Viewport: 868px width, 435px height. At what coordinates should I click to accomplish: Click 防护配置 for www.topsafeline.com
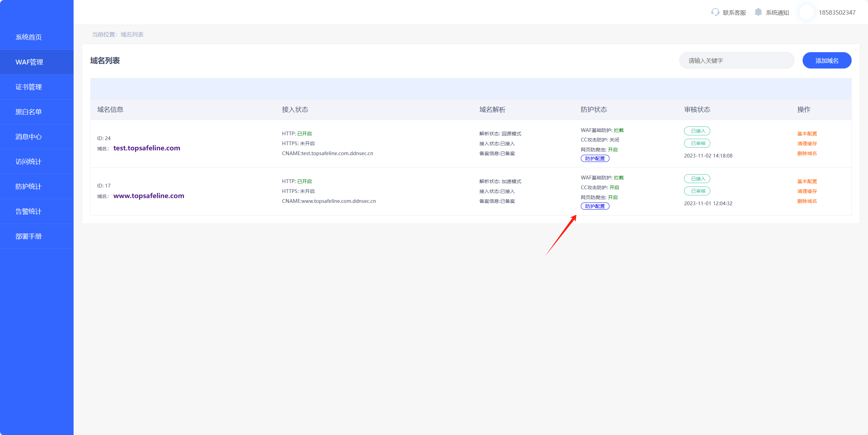(595, 206)
